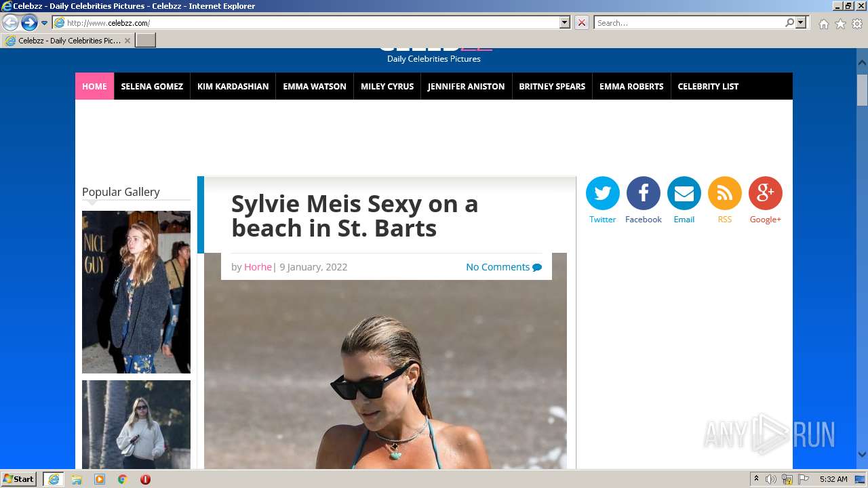Screen dimensions: 868x488
Task: Open the SELENA GOMEZ menu item
Action: coord(152,86)
